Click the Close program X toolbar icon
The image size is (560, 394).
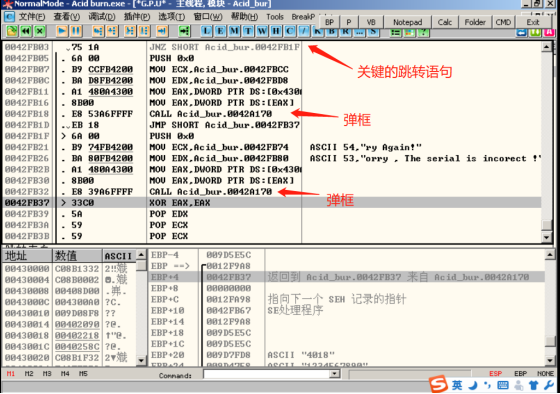pyautogui.click(x=40, y=31)
